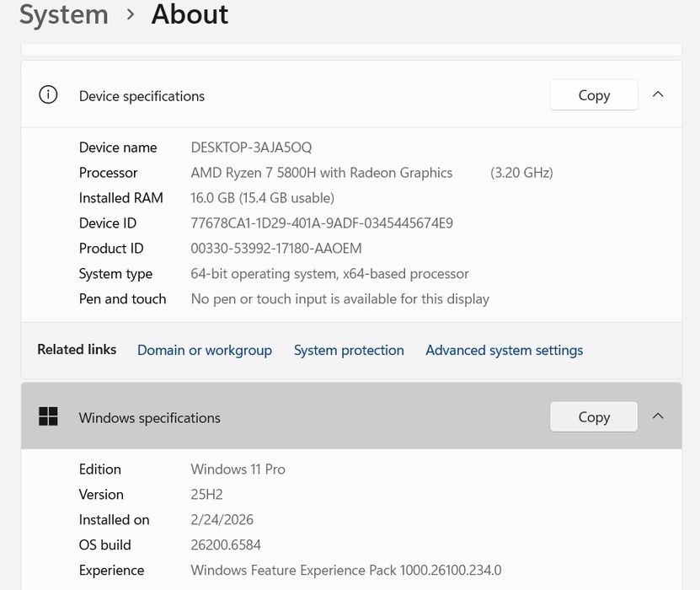Select the (3.20 GHz) clock speed text
This screenshot has height=590, width=700.
tap(521, 173)
